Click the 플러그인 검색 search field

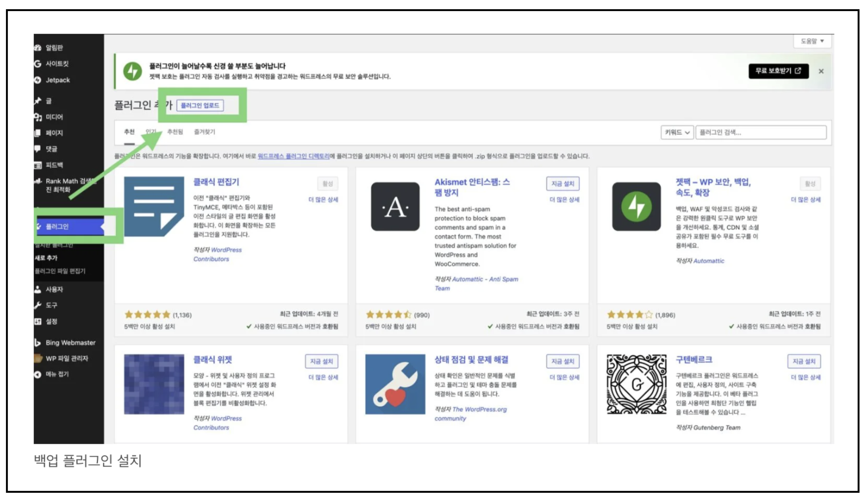[x=761, y=132]
